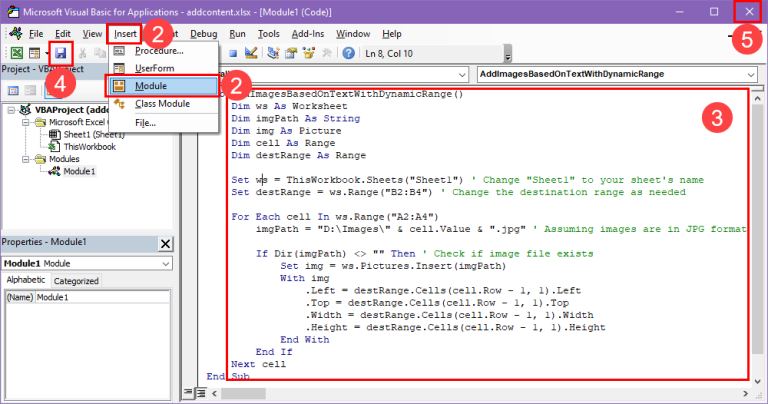Image resolution: width=768 pixels, height=404 pixels.
Task: Open the Debug menu
Action: tap(203, 34)
